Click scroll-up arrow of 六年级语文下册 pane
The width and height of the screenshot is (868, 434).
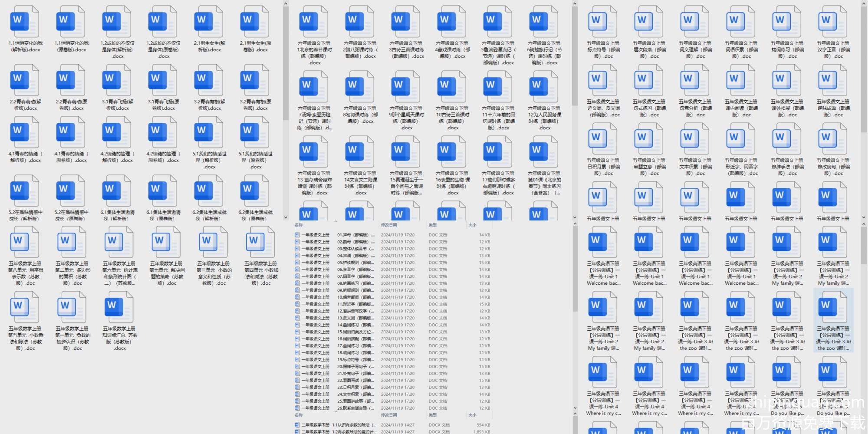click(575, 4)
